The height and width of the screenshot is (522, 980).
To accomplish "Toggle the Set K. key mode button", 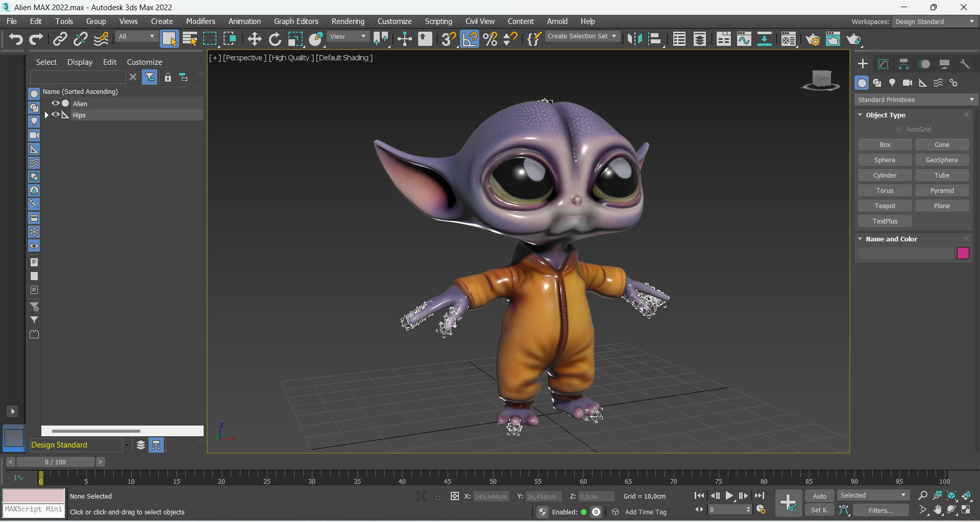I will click(820, 510).
